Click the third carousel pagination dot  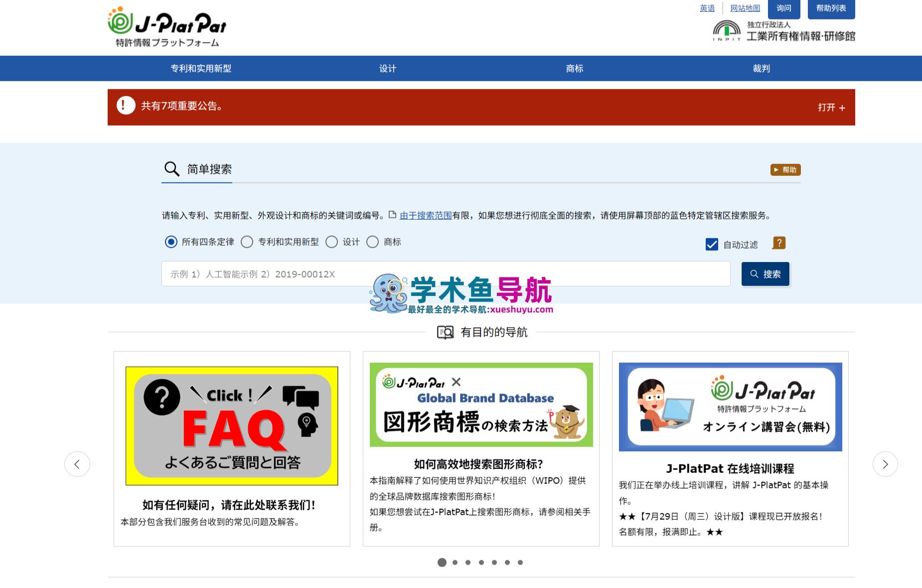(x=468, y=562)
